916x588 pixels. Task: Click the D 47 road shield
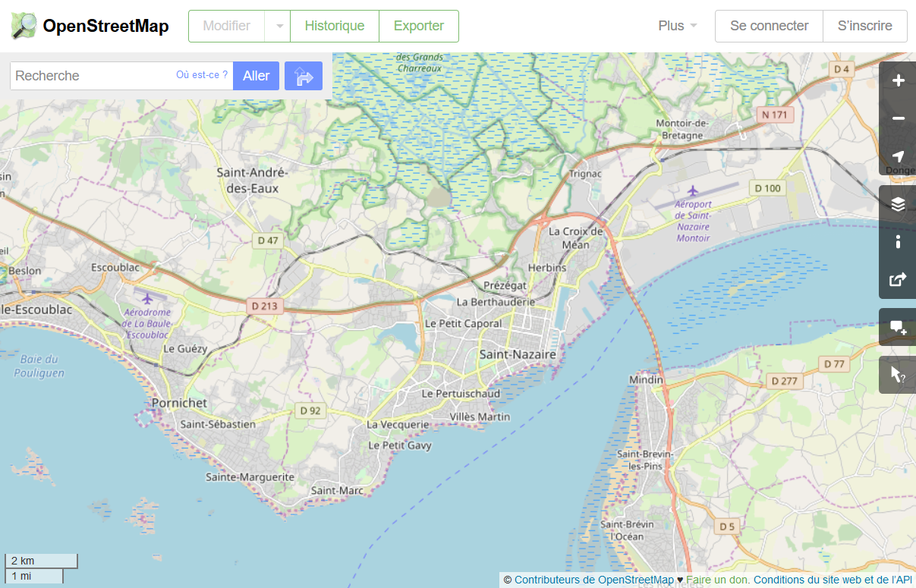click(x=269, y=241)
